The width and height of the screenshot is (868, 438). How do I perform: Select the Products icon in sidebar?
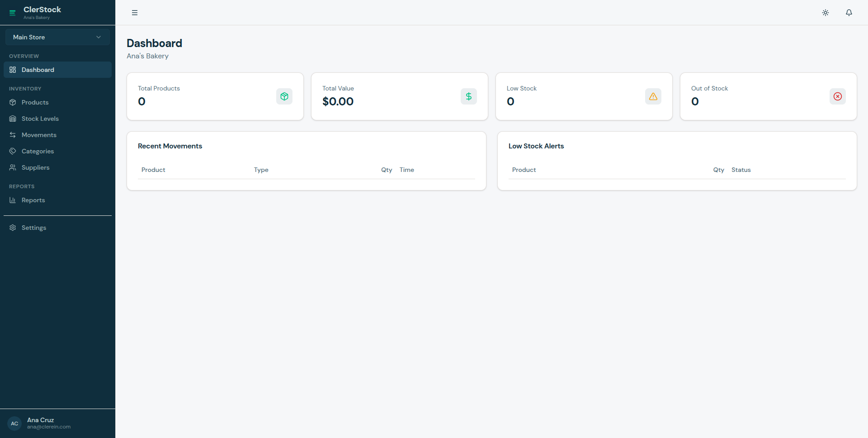click(x=13, y=102)
